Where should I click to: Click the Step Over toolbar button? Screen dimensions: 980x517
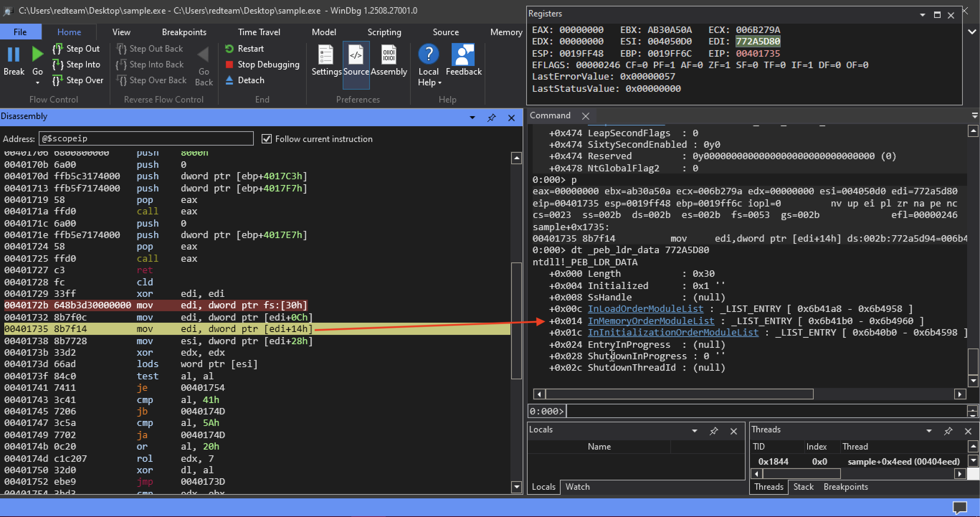click(x=78, y=80)
